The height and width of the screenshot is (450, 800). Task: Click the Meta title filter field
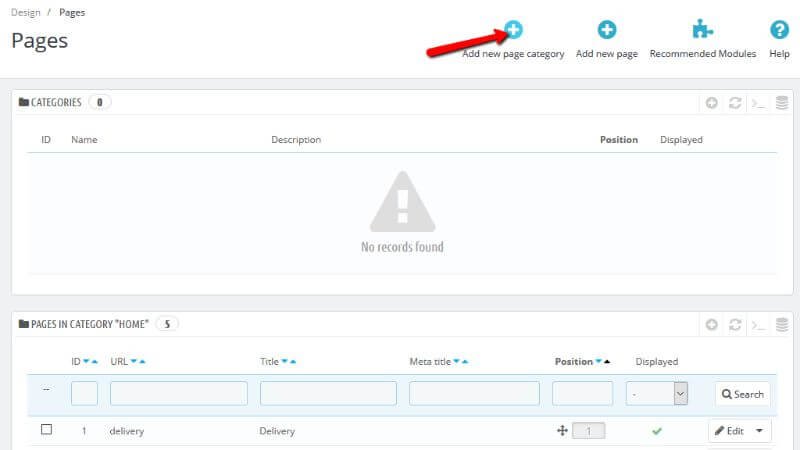pos(474,393)
